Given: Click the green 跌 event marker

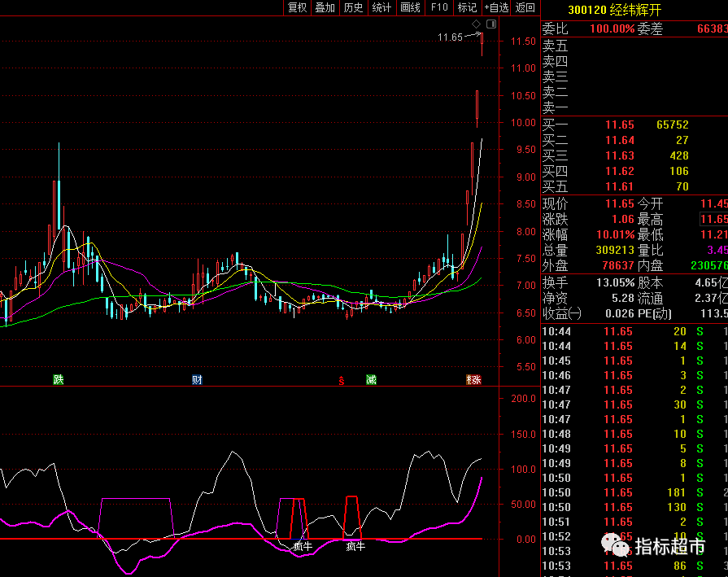Looking at the screenshot, I should coord(58,380).
